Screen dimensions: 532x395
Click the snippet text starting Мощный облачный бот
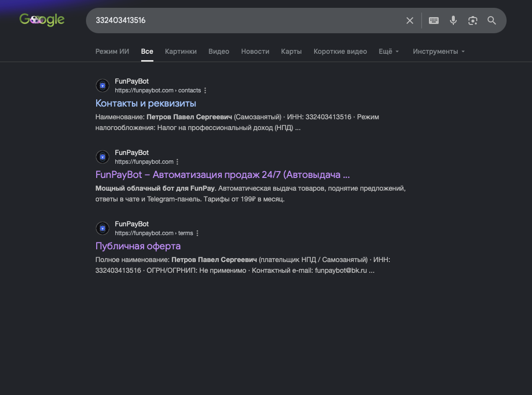click(x=251, y=194)
